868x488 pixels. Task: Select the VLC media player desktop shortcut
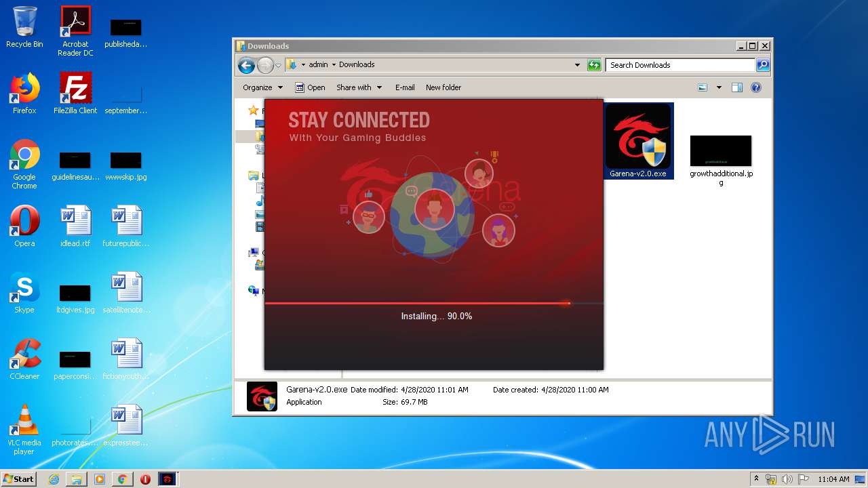coord(24,430)
